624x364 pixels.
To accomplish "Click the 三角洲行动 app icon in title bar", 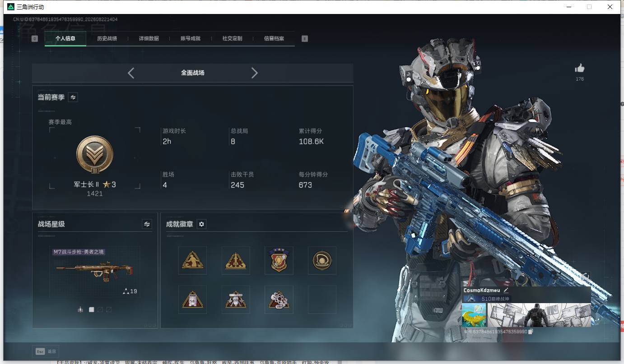I will click(11, 7).
